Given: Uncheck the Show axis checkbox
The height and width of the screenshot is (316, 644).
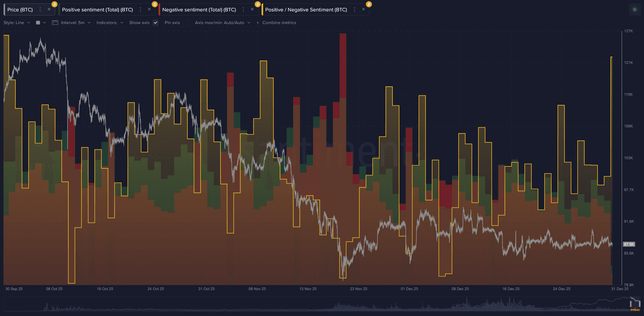Looking at the screenshot, I should click(x=156, y=23).
